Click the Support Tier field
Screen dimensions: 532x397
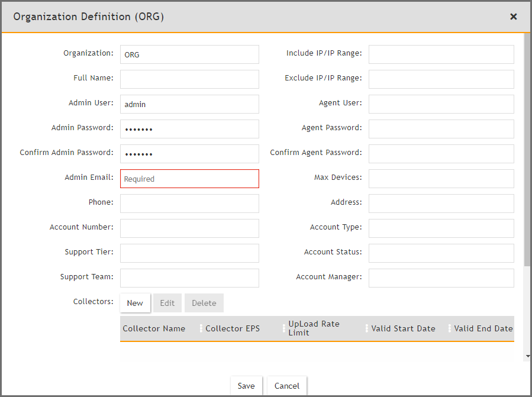pos(189,253)
